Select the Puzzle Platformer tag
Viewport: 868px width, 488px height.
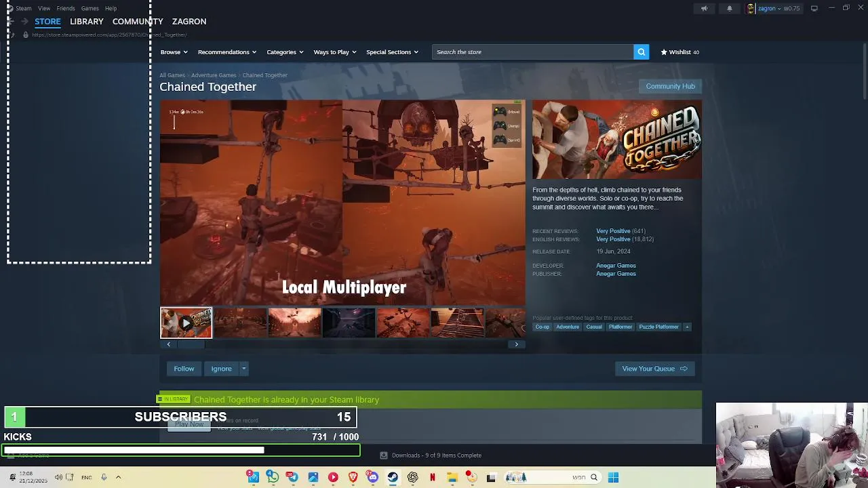[x=658, y=327]
